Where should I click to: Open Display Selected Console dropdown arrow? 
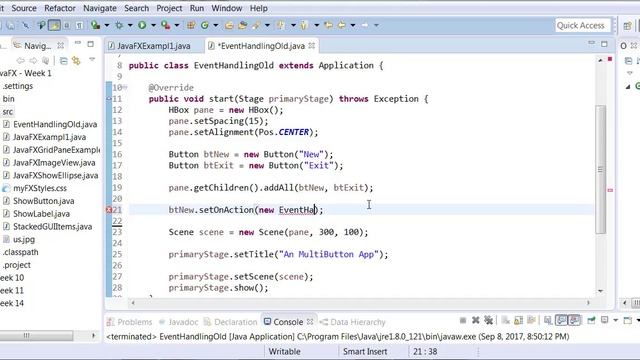pos(616,320)
